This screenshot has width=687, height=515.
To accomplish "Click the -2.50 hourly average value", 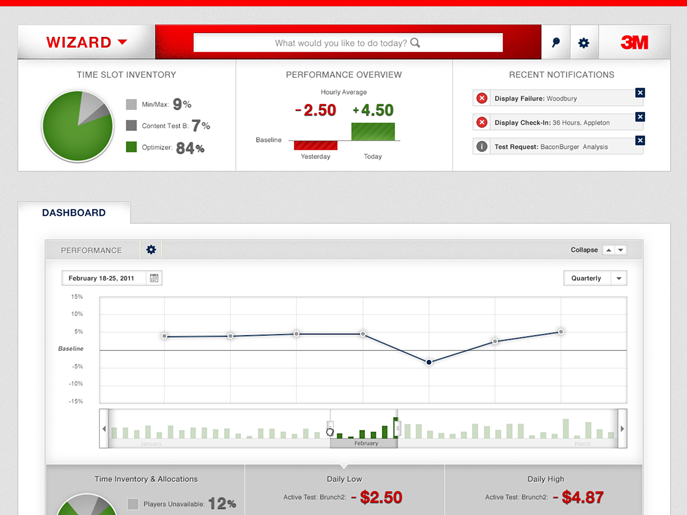I will (315, 110).
